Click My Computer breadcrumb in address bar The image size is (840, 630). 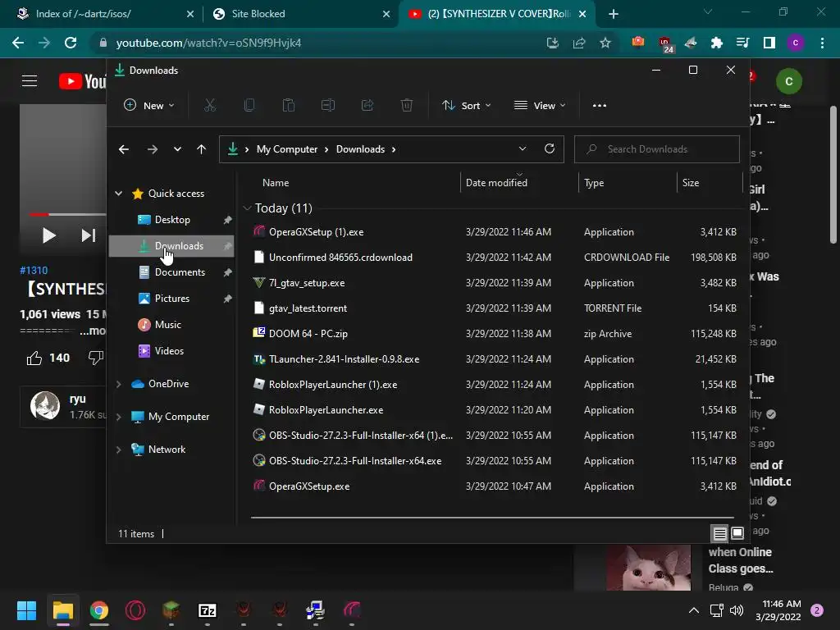[x=287, y=149]
